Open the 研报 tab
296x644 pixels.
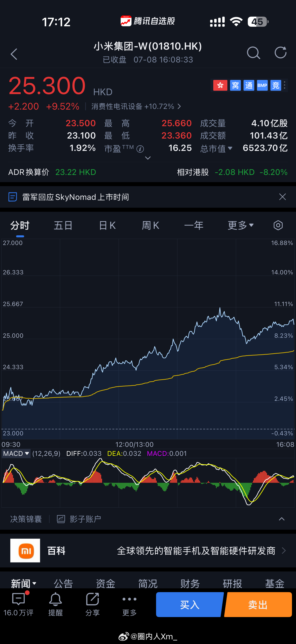[232, 584]
